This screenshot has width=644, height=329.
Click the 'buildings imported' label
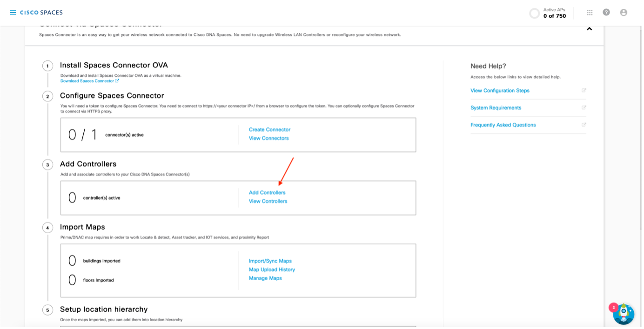101,261
